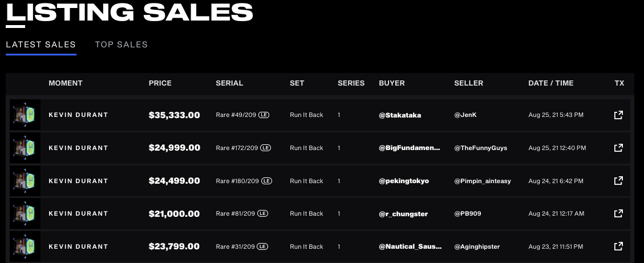Image resolution: width=644 pixels, height=263 pixels.
Task: Open seller profile @JenK
Action: 465,115
